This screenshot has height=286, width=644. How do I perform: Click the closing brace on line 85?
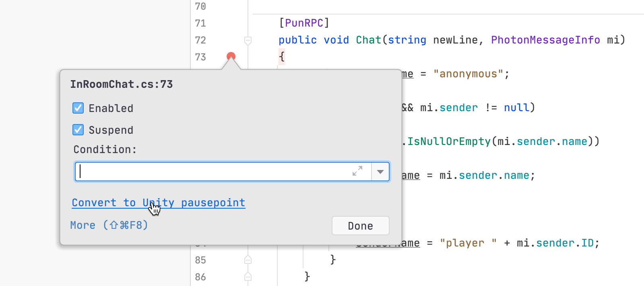(x=333, y=260)
